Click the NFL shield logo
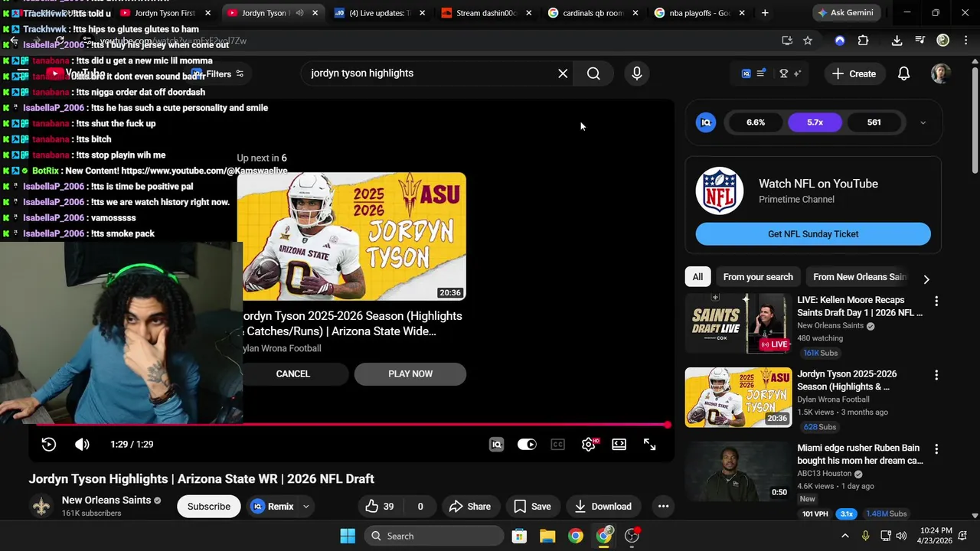This screenshot has width=980, height=551. (720, 191)
